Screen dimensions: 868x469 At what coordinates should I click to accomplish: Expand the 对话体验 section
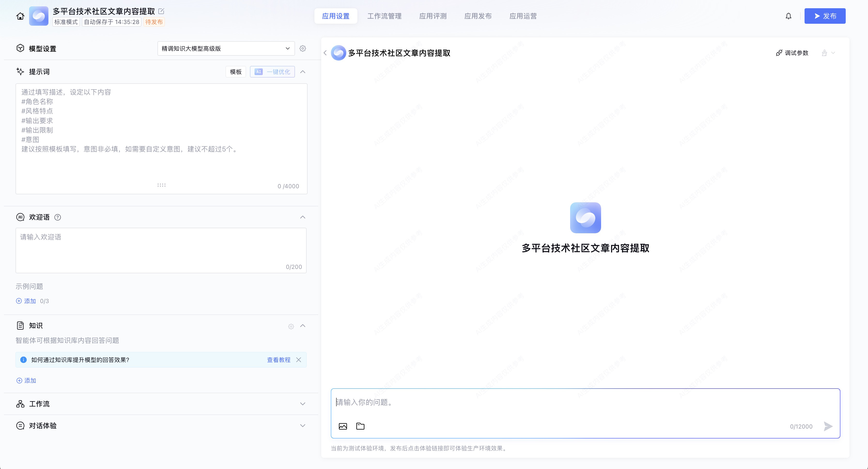click(x=302, y=426)
